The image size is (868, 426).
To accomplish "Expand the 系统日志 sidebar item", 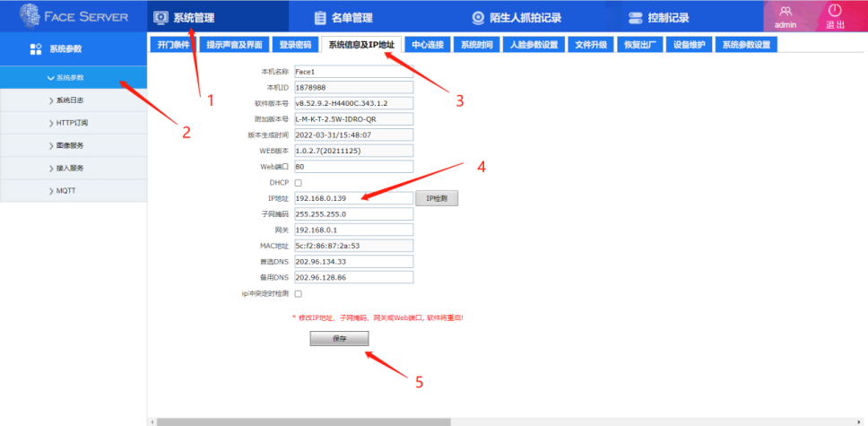I will pyautogui.click(x=74, y=100).
